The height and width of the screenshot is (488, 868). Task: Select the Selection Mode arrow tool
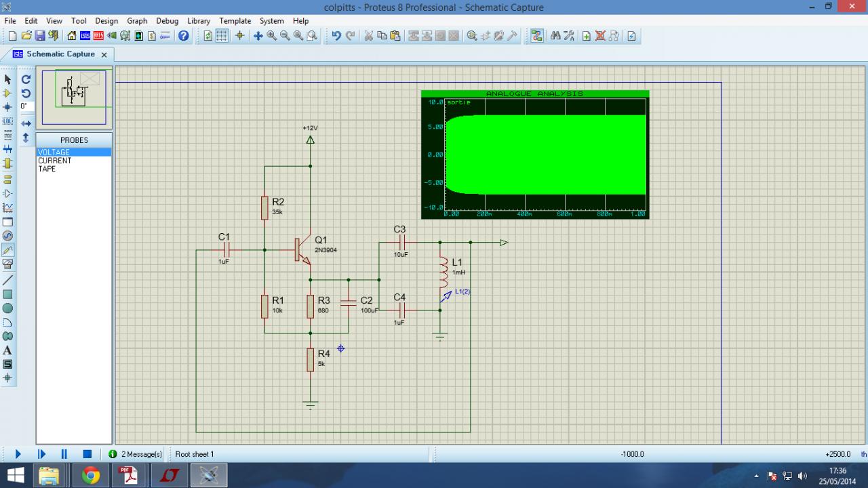[x=7, y=79]
